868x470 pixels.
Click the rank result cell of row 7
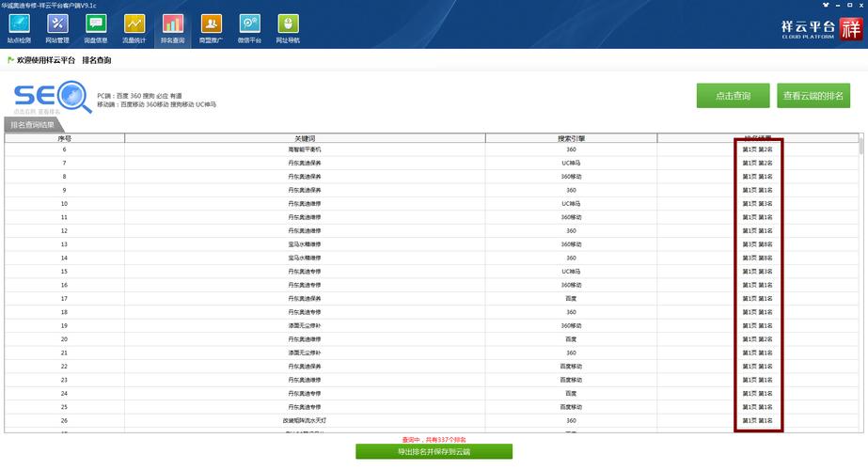[x=758, y=164]
